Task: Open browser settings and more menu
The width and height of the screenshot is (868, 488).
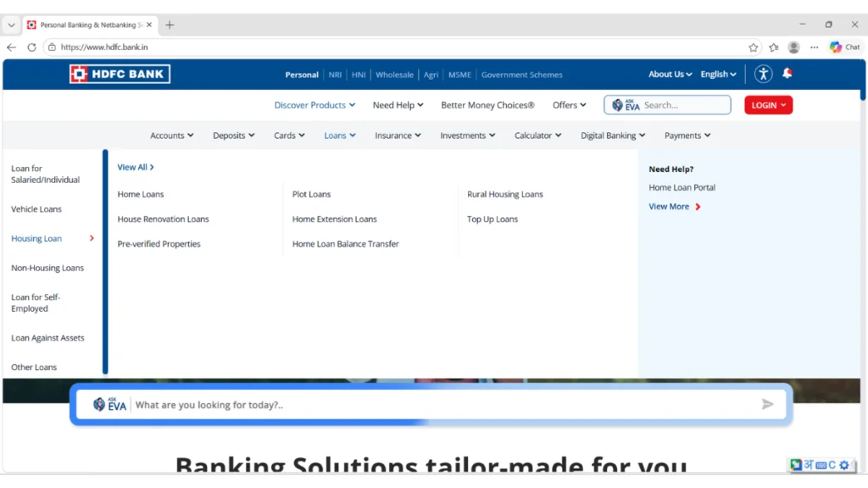Action: pyautogui.click(x=814, y=47)
